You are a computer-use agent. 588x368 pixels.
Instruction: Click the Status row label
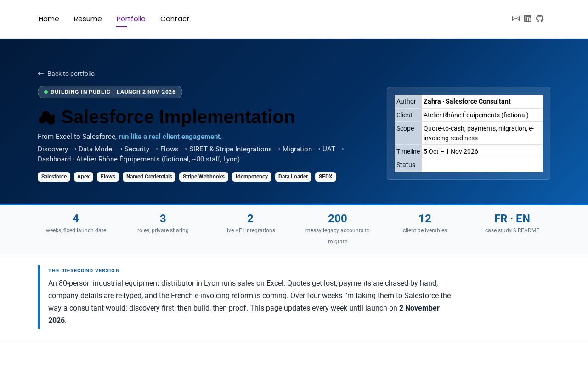(x=408, y=165)
